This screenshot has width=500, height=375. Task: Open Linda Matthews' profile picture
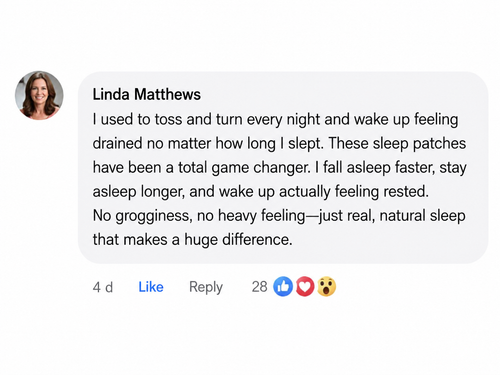click(39, 95)
